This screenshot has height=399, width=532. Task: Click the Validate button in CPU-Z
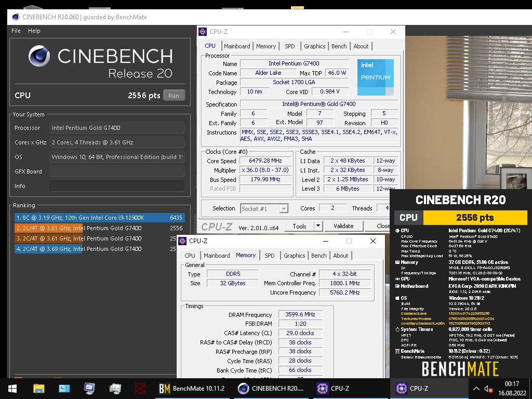[343, 226]
